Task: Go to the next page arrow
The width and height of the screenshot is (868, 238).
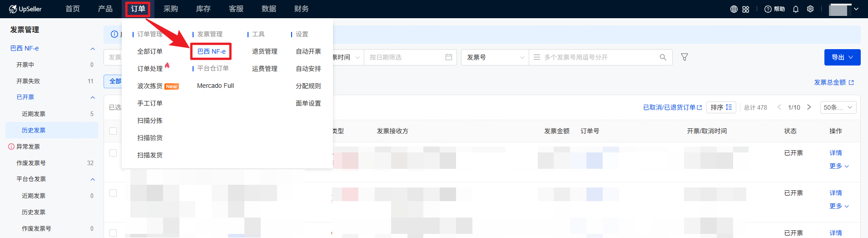Action: (x=809, y=107)
